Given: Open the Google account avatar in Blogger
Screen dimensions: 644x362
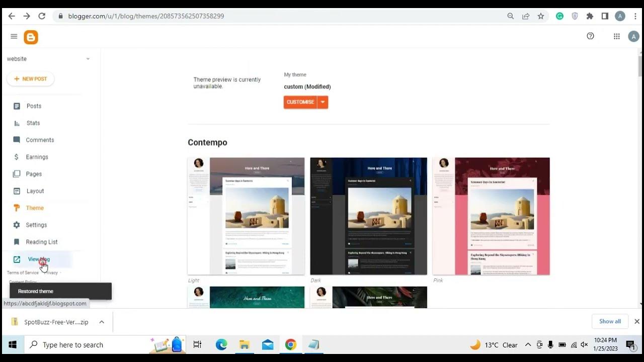Looking at the screenshot, I should tap(633, 36).
